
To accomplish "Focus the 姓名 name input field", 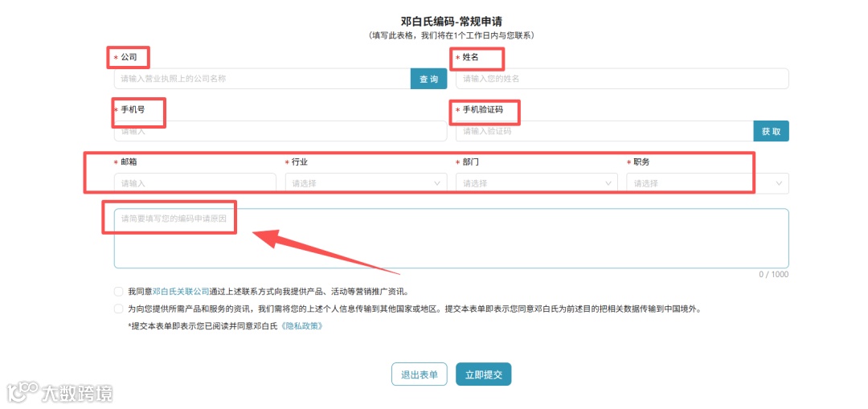I will [x=622, y=79].
